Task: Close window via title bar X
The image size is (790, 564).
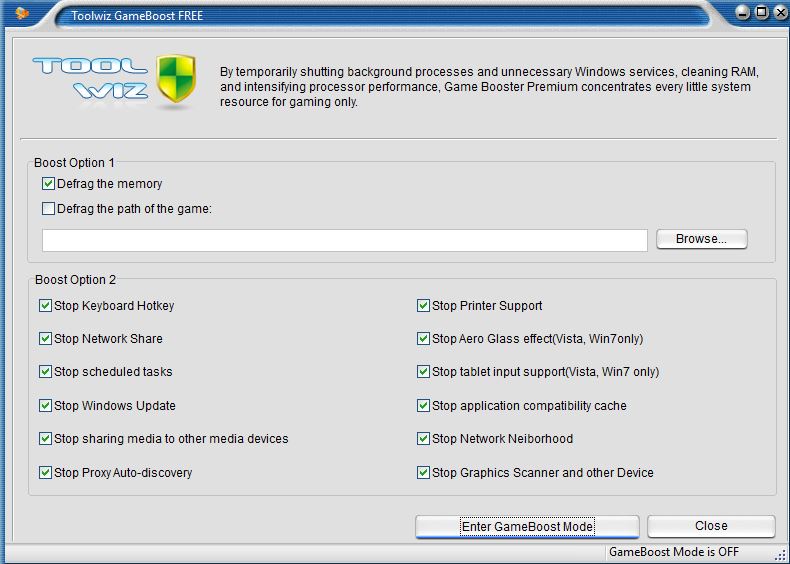Action: point(780,13)
